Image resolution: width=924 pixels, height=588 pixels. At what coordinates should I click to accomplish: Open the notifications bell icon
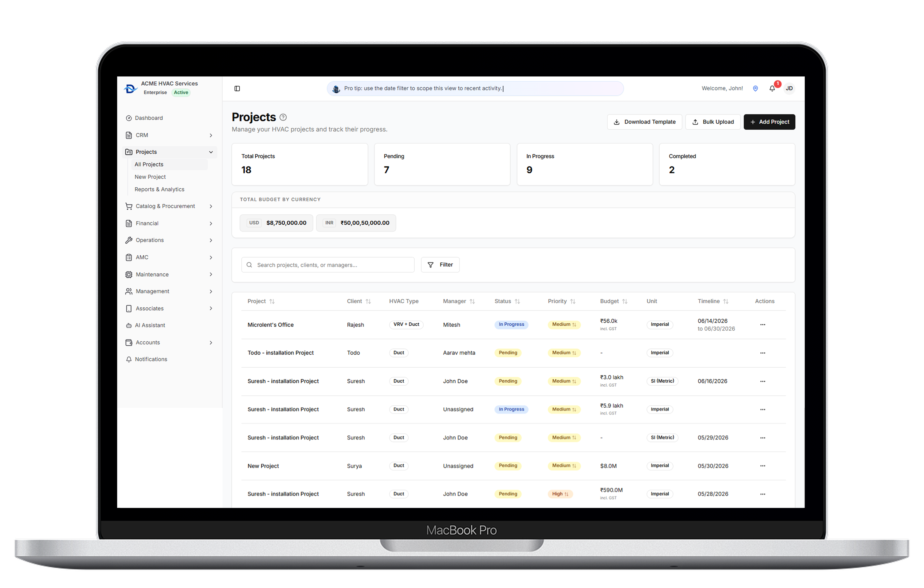(772, 89)
